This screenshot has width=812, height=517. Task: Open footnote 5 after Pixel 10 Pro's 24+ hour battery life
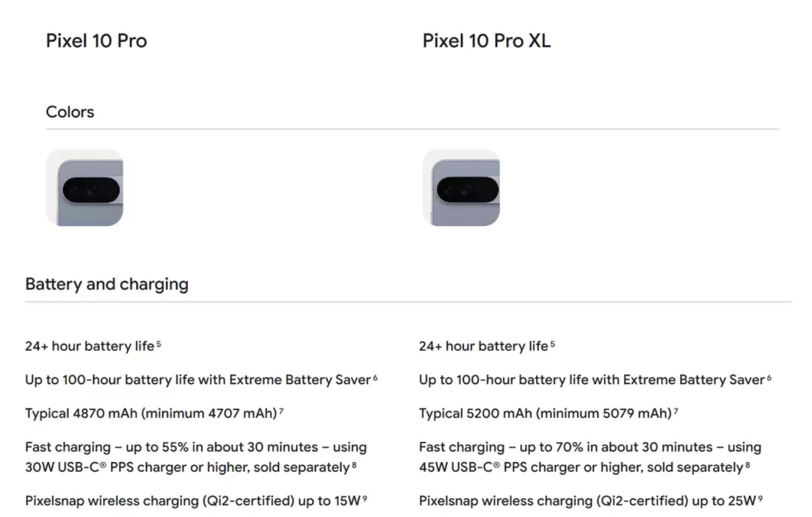pyautogui.click(x=159, y=344)
